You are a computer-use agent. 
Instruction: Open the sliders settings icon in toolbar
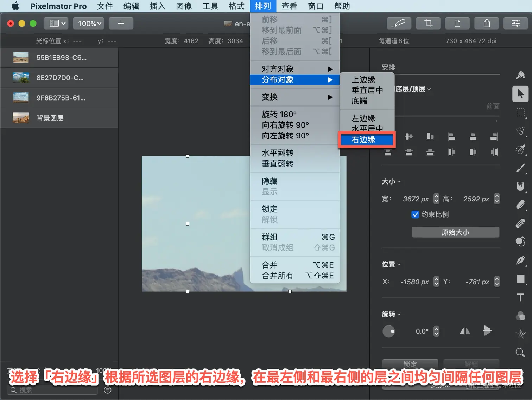tap(516, 23)
